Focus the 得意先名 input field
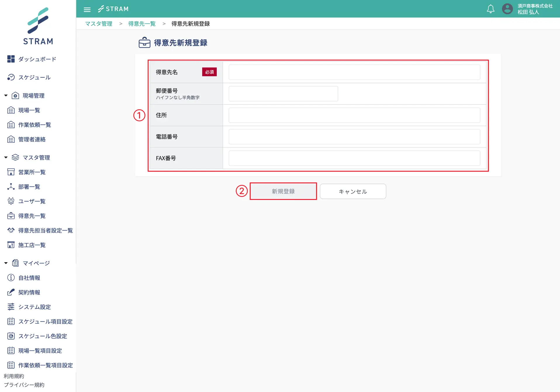The width and height of the screenshot is (560, 392). pos(354,72)
